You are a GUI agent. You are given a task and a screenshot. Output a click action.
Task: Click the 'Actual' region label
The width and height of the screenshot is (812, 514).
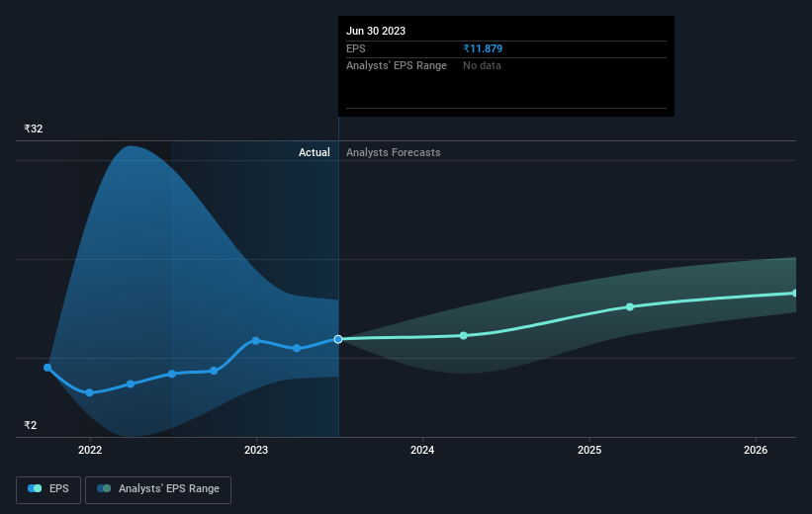click(x=315, y=152)
